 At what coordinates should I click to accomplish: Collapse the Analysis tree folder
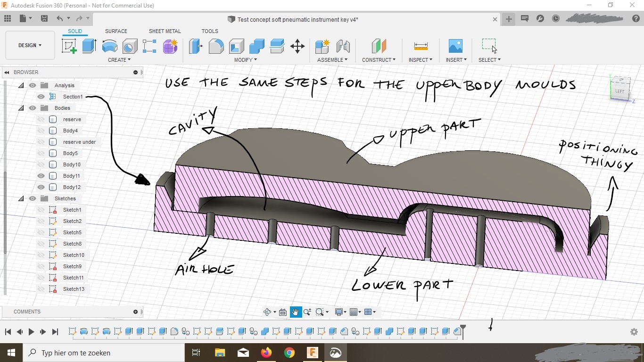tap(21, 85)
